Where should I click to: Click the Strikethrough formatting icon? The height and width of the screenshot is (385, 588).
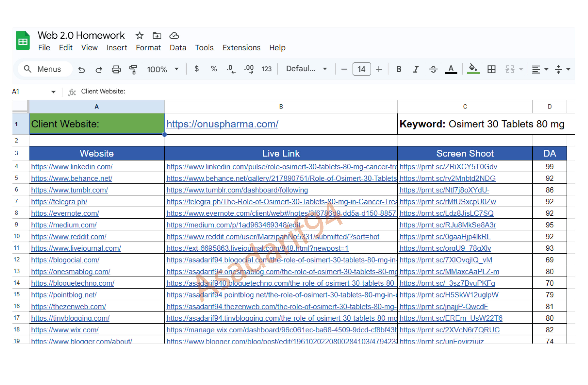tap(433, 69)
